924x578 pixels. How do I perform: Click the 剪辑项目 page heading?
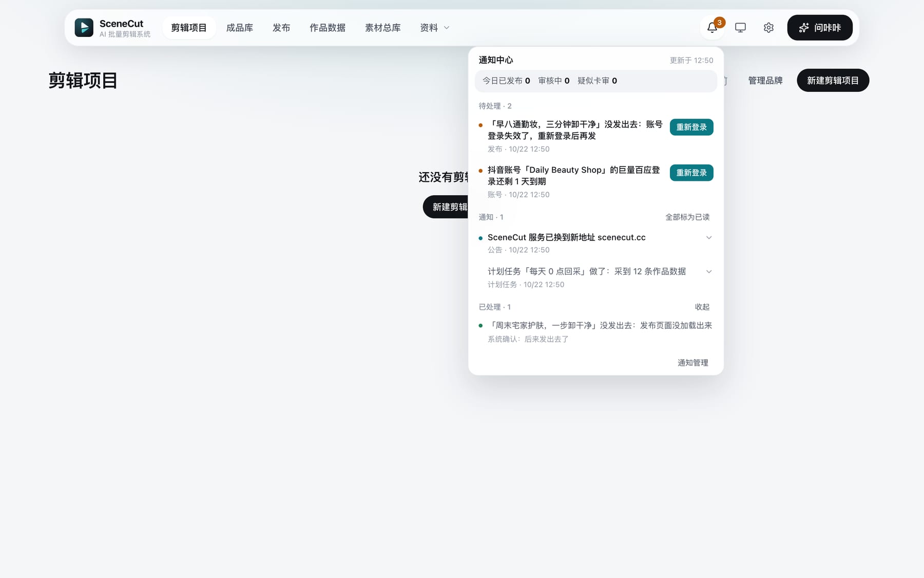point(83,81)
